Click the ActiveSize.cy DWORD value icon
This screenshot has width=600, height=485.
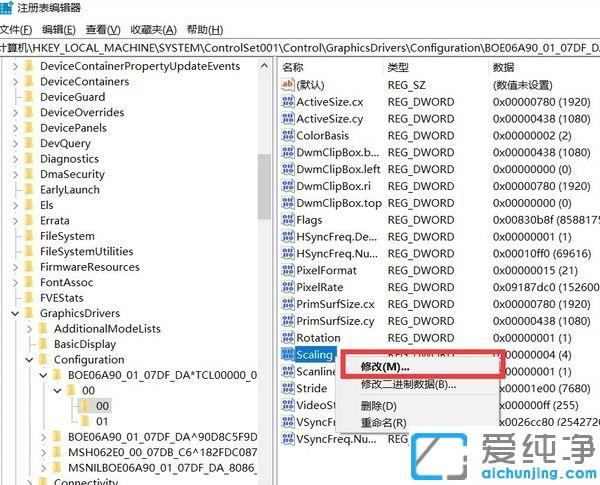[287, 119]
